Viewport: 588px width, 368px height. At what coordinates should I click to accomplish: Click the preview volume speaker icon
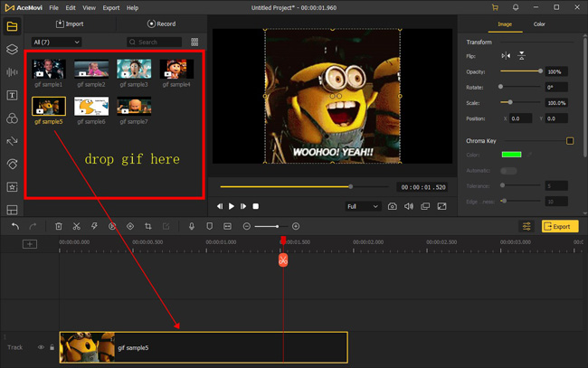pyautogui.click(x=409, y=206)
